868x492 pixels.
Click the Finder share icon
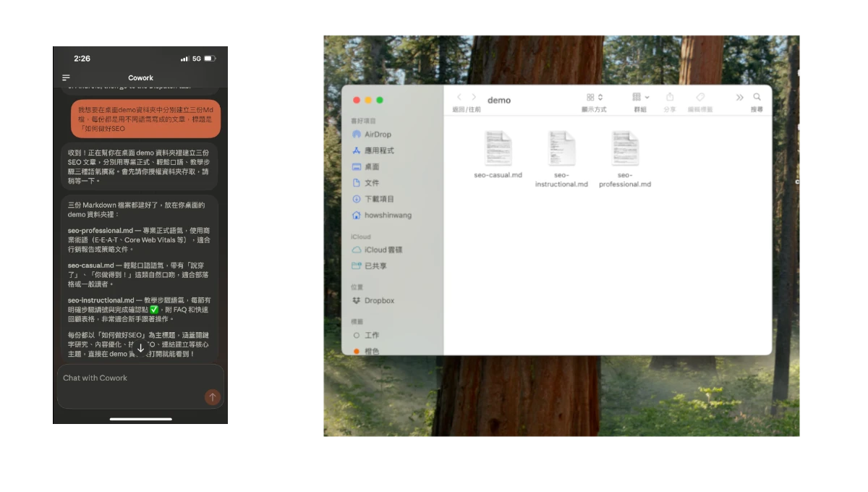coord(670,98)
